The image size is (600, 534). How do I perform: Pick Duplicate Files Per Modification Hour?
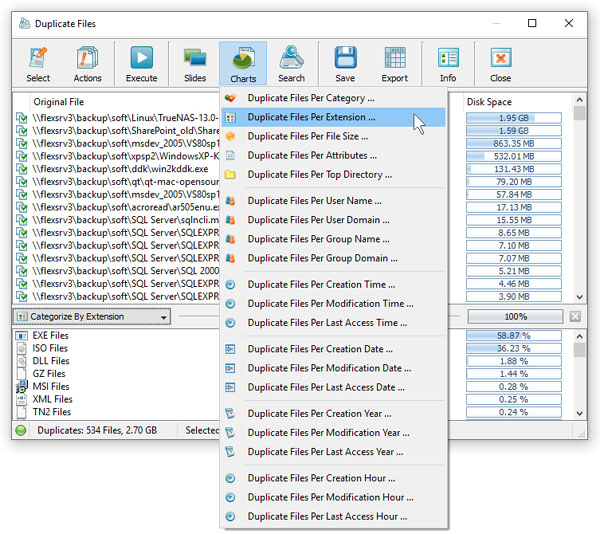pyautogui.click(x=333, y=497)
